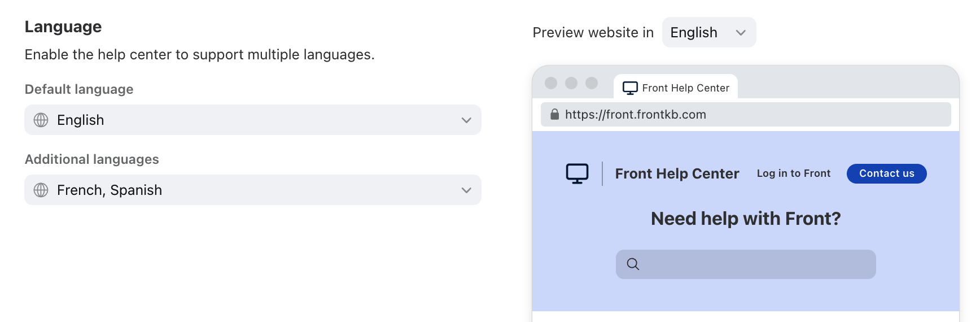Click the front.frontkb.com address bar
The height and width of the screenshot is (322, 980).
click(x=746, y=114)
